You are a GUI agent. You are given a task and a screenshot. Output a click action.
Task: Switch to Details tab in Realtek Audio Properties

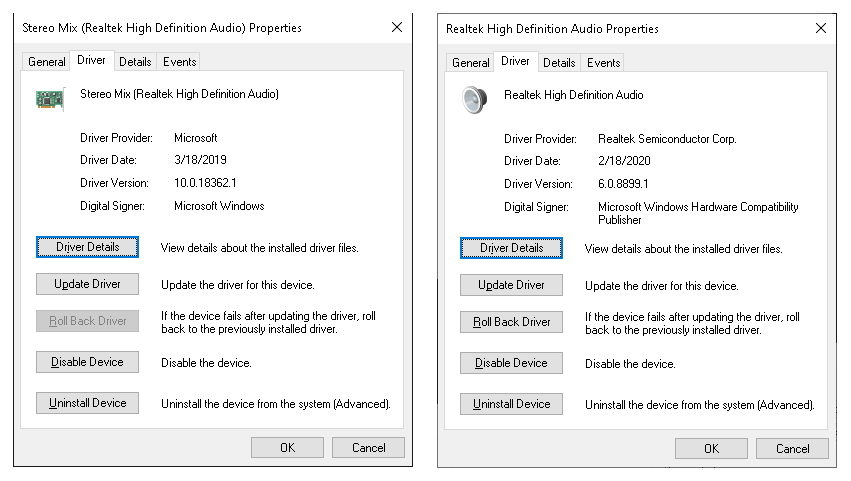point(559,63)
